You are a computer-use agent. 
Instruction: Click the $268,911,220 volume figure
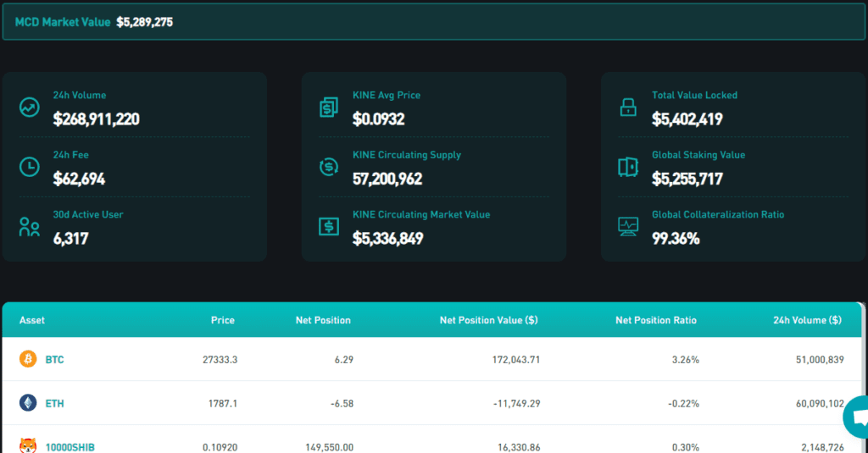point(97,119)
